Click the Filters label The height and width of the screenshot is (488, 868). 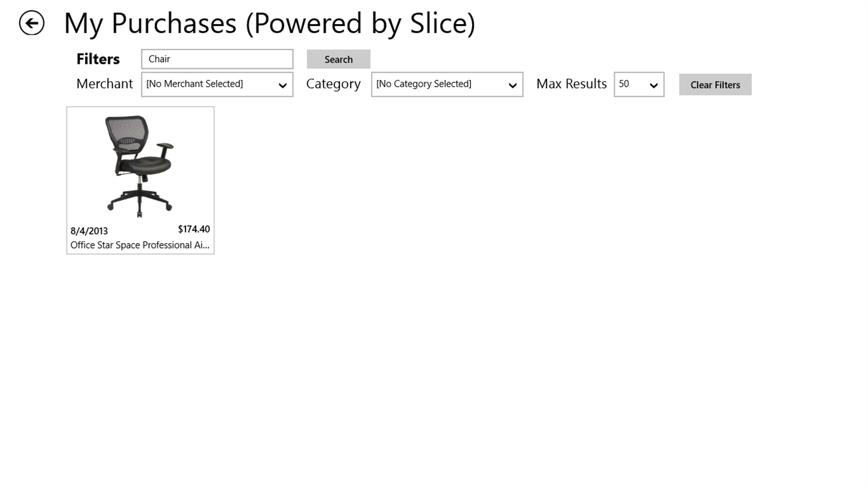pos(97,58)
